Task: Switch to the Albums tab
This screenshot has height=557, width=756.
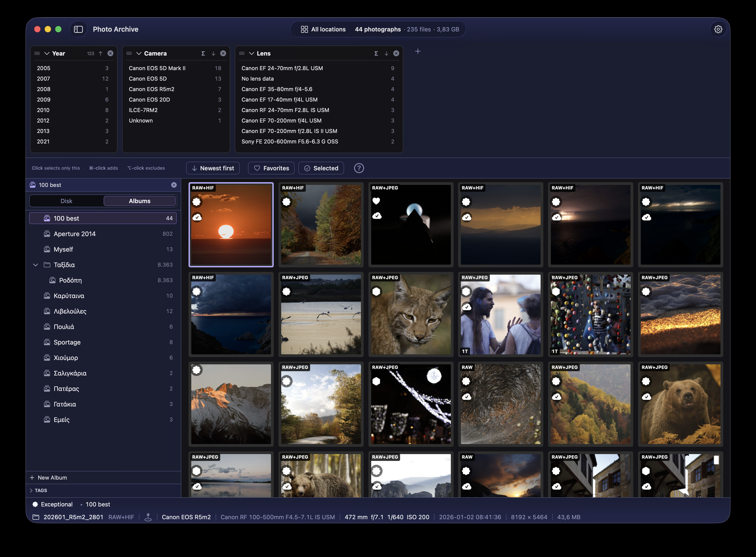Action: click(x=140, y=201)
